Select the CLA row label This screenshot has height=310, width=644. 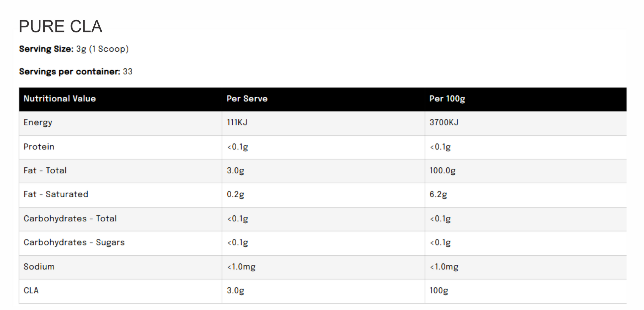click(x=31, y=290)
